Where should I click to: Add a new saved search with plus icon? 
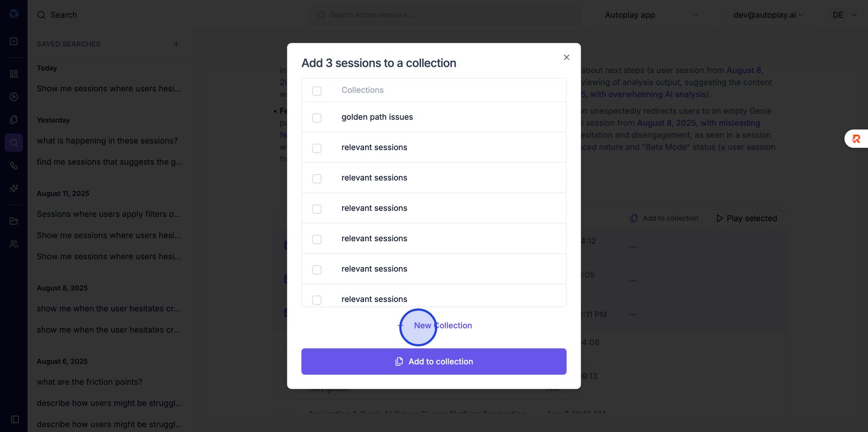pyautogui.click(x=176, y=44)
